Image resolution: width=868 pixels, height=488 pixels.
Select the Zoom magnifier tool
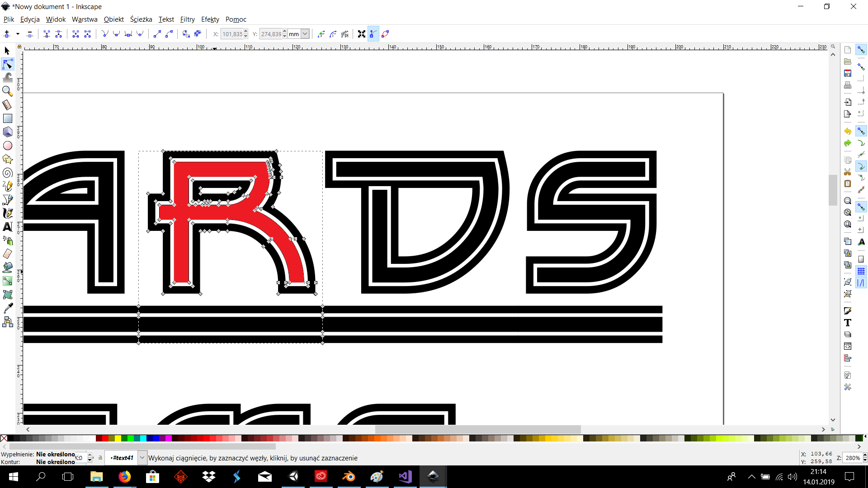(7, 91)
